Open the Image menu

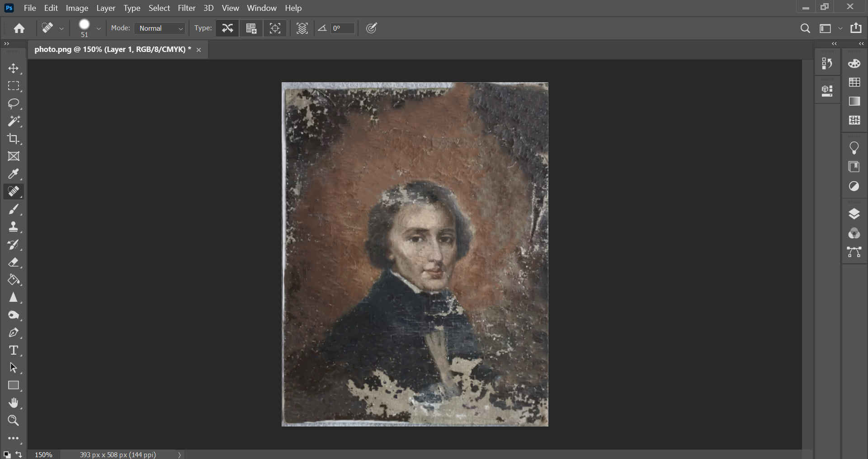pos(77,8)
